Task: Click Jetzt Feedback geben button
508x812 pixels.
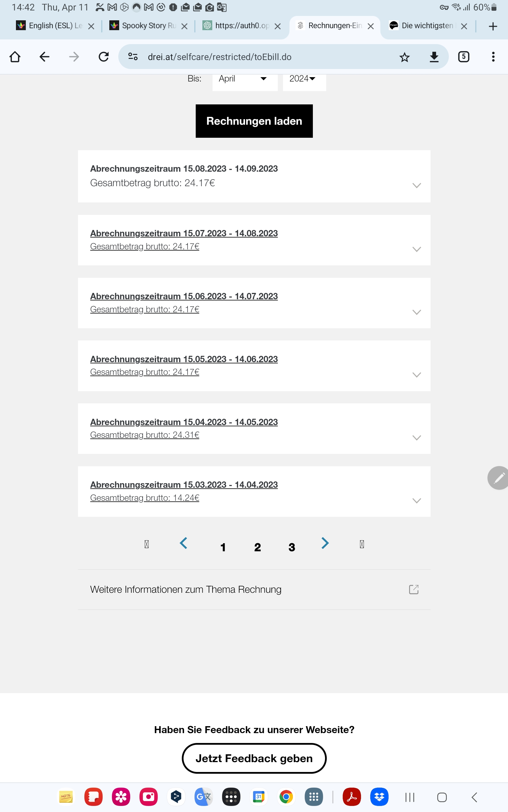Action: pyautogui.click(x=254, y=758)
